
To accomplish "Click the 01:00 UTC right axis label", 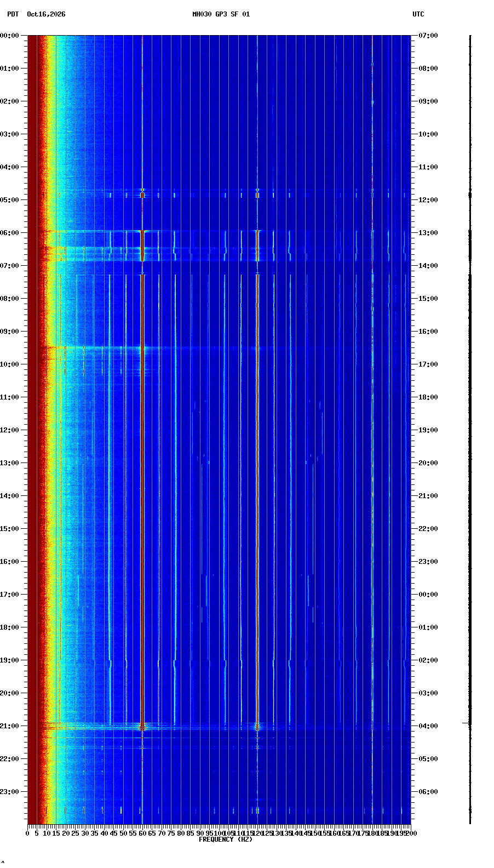I will point(428,627).
